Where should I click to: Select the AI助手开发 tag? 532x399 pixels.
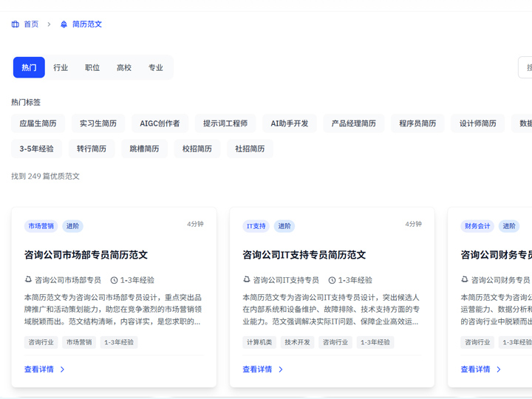coord(290,123)
